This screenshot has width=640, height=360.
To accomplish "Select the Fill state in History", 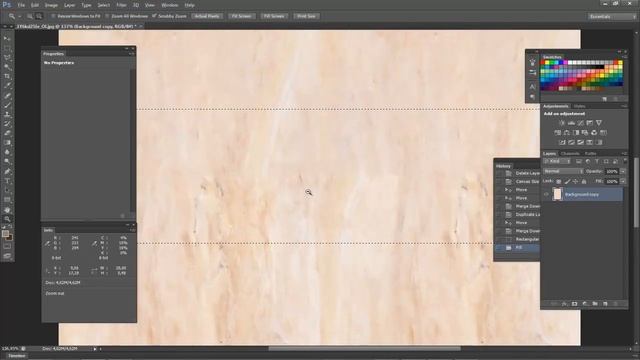I will pyautogui.click(x=518, y=248).
